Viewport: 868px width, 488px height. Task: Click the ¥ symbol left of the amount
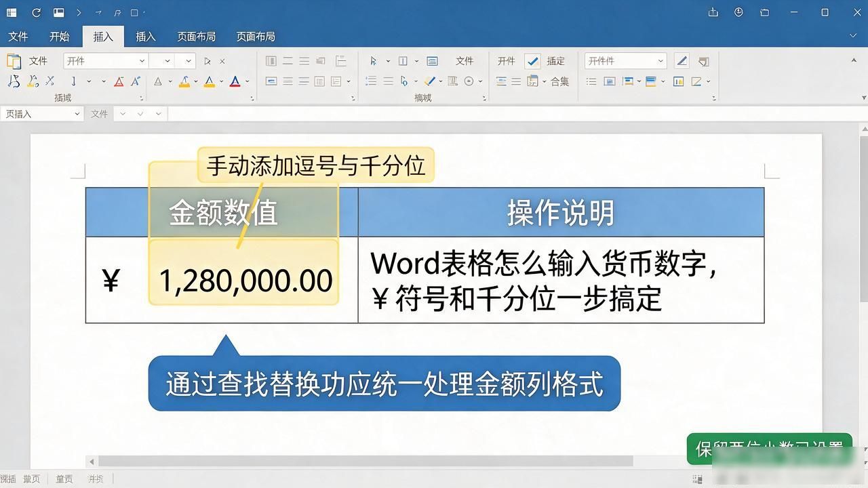111,280
